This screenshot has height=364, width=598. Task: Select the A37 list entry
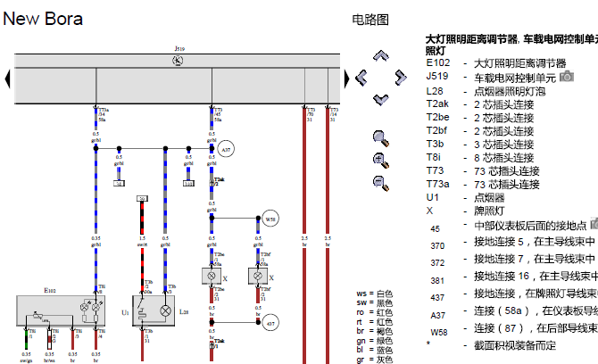tap(514, 311)
